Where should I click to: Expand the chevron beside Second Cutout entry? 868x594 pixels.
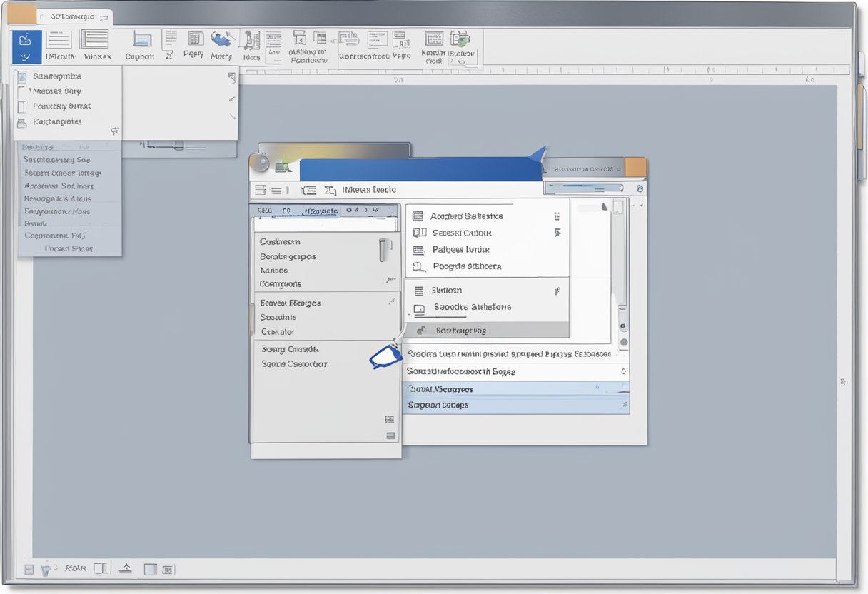(x=559, y=233)
